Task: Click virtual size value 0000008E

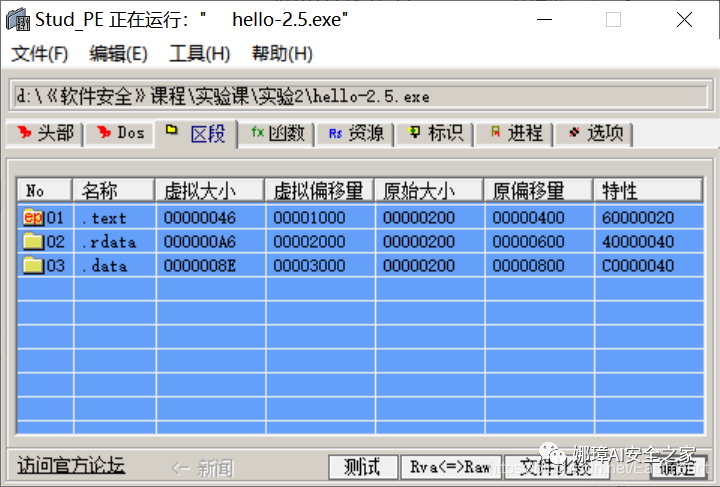Action: pos(200,265)
